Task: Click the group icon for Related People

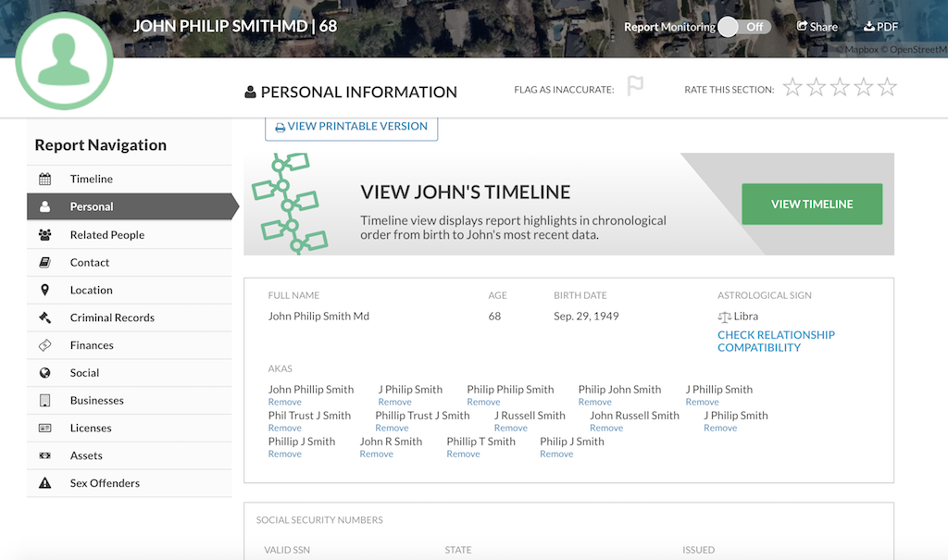Action: [x=44, y=234]
